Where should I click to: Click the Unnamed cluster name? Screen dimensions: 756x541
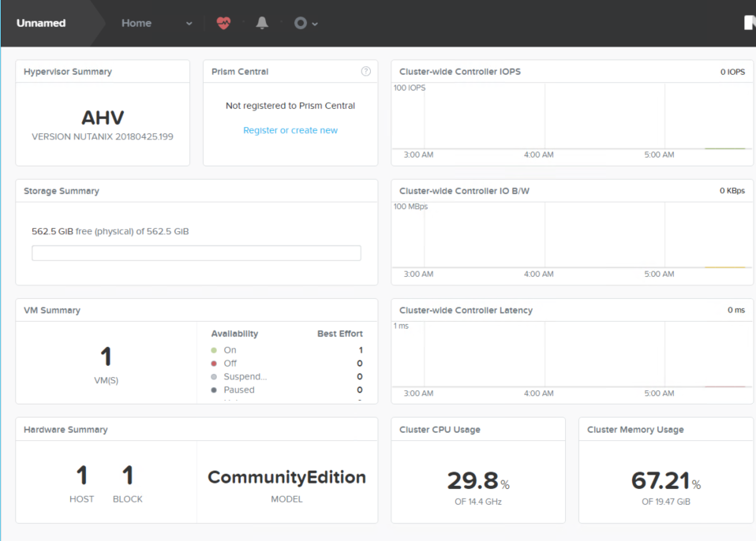click(41, 23)
